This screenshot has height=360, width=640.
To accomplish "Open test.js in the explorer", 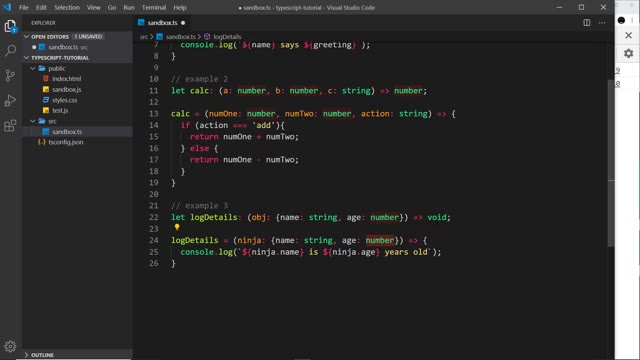I will coord(60,111).
